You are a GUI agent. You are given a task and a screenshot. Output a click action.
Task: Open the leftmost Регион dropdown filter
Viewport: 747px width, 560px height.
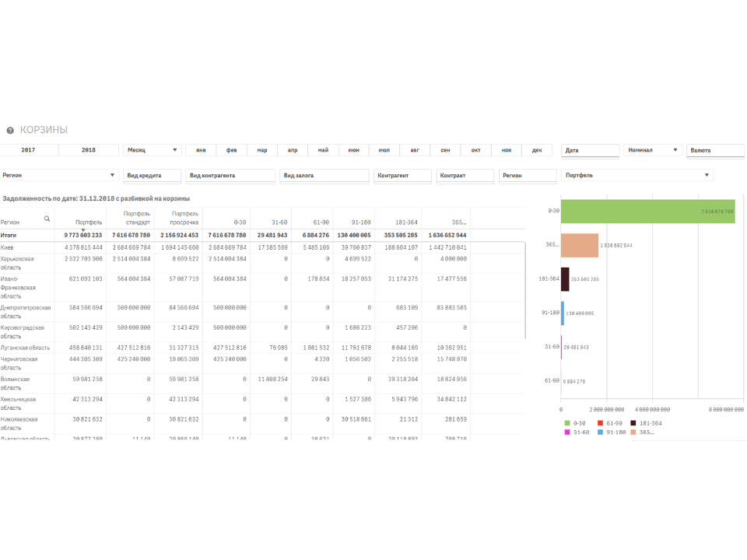pyautogui.click(x=59, y=176)
